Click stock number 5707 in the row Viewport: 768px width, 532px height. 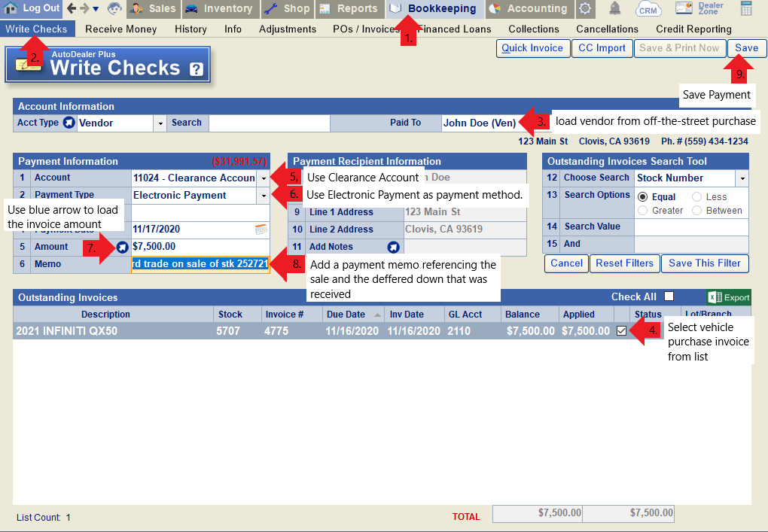pyautogui.click(x=228, y=331)
